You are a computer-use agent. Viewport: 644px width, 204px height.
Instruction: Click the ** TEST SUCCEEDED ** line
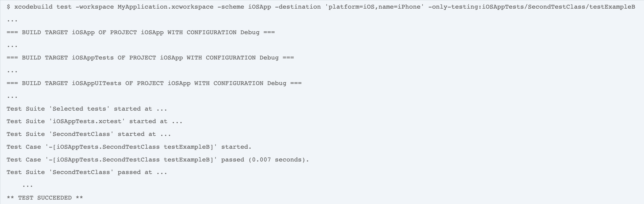[45, 198]
